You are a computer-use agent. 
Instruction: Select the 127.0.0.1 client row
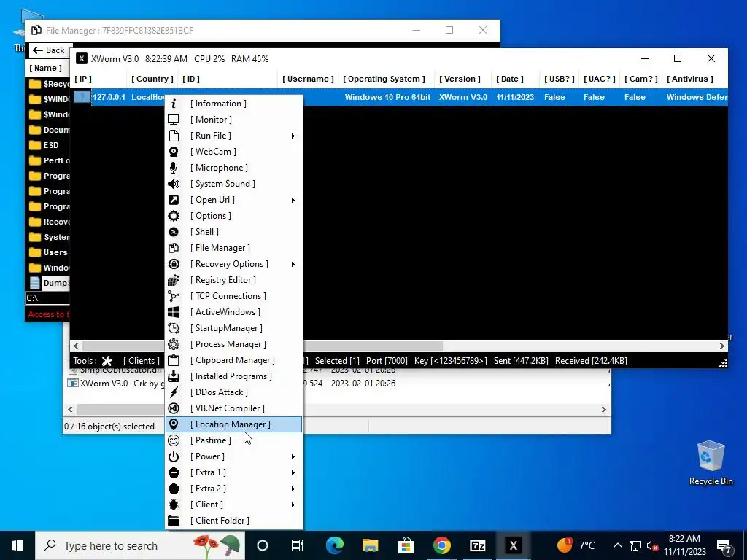[x=400, y=97]
